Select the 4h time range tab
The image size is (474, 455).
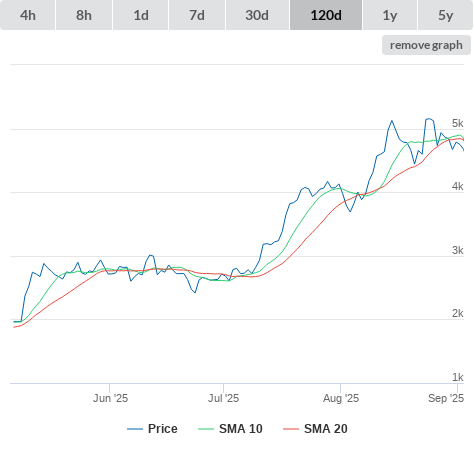[x=28, y=15]
